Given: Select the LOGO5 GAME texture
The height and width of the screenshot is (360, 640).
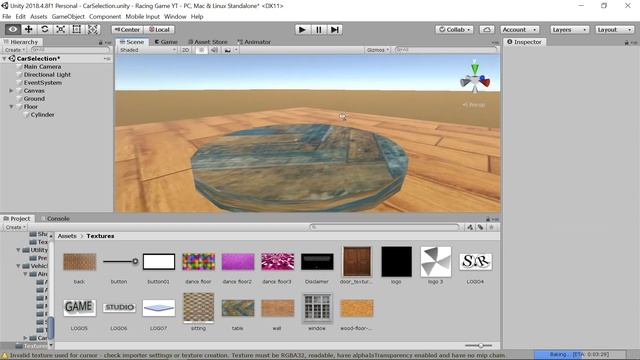Looking at the screenshot, I should point(80,307).
